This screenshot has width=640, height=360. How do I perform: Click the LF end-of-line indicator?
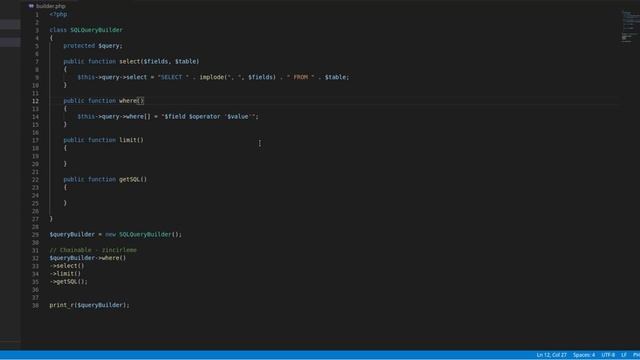[x=624, y=355]
